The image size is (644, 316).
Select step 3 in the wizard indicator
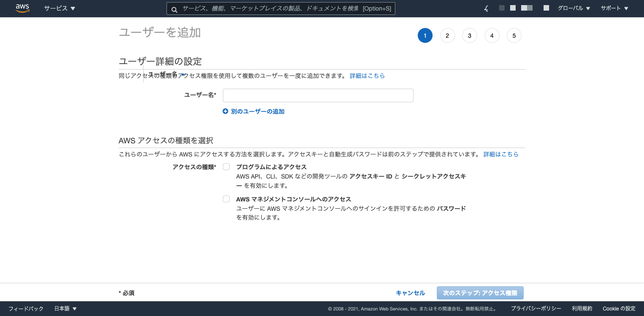pos(469,36)
